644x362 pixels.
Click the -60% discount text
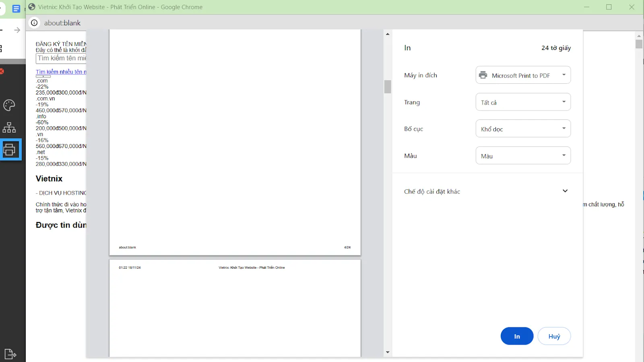(x=42, y=122)
